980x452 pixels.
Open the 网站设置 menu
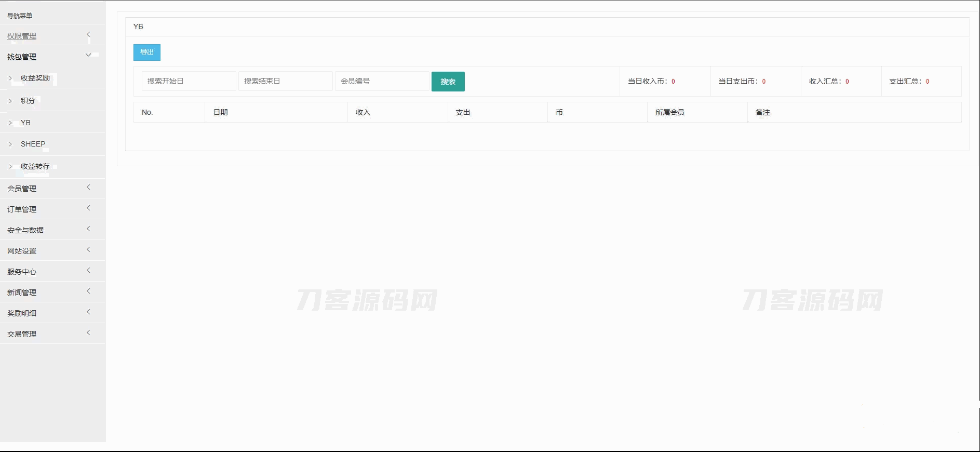[x=22, y=251]
